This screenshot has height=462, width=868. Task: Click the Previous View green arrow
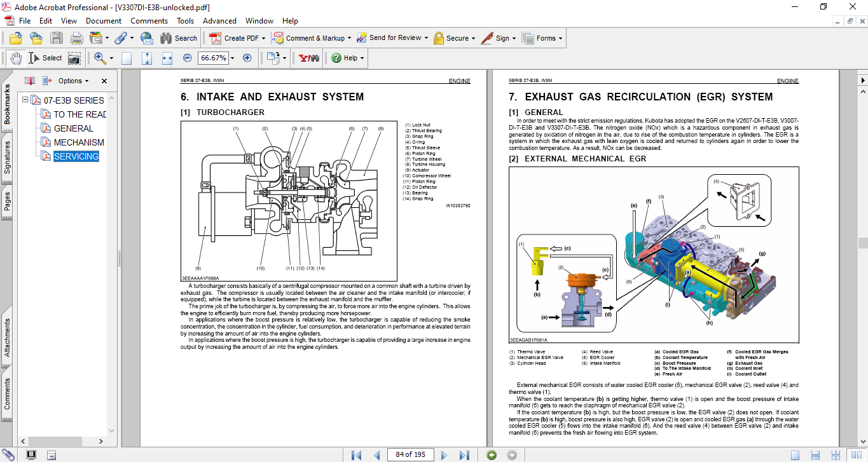492,455
